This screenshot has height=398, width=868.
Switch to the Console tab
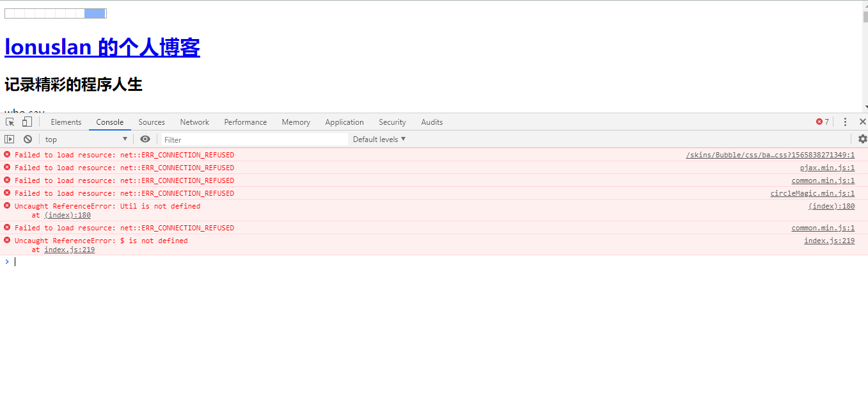(x=110, y=122)
